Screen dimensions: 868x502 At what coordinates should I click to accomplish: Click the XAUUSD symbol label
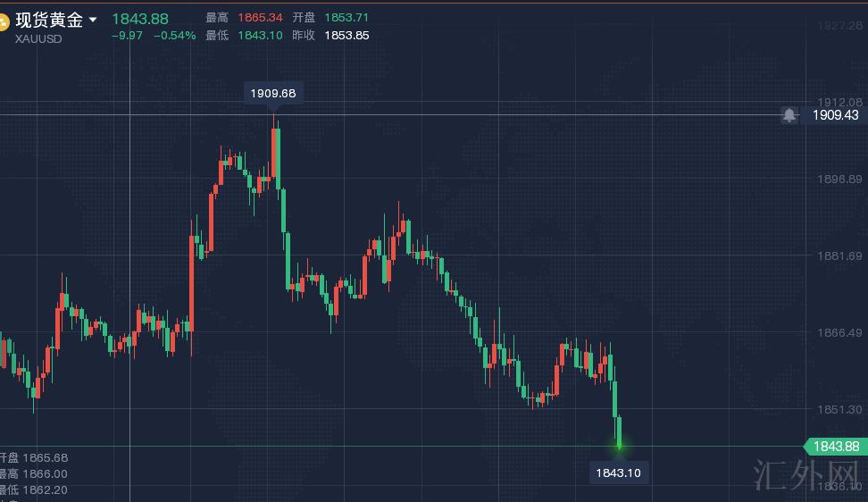[38, 38]
